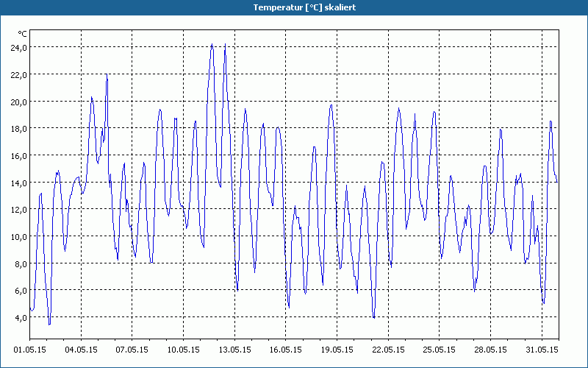Click the 04.05.15 date label

tap(81, 350)
